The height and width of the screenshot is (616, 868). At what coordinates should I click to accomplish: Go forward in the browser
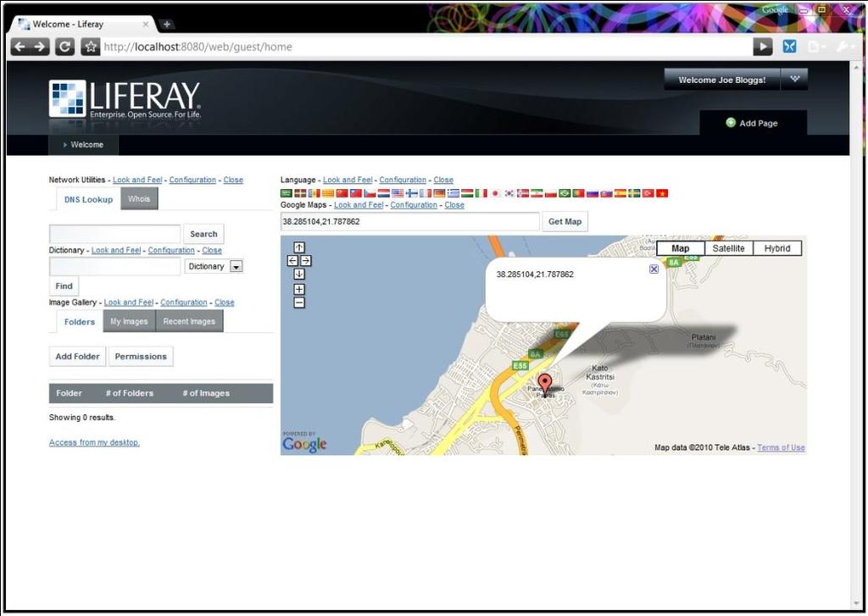tap(39, 47)
